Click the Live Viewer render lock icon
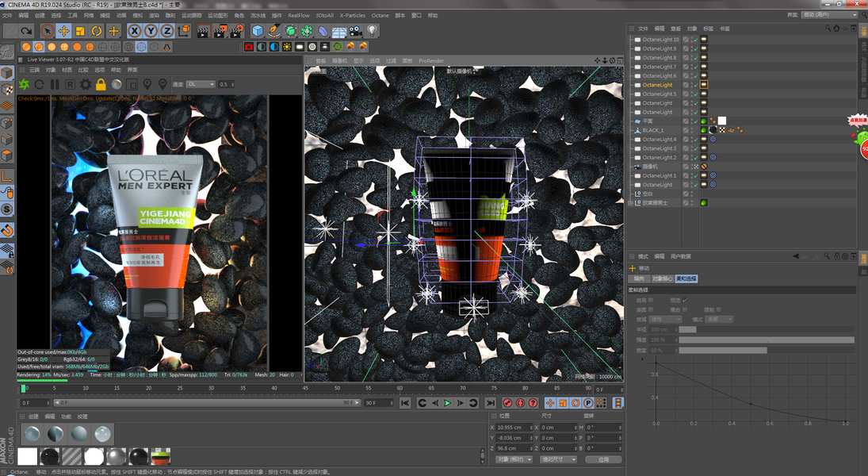The image size is (868, 476). point(101,84)
